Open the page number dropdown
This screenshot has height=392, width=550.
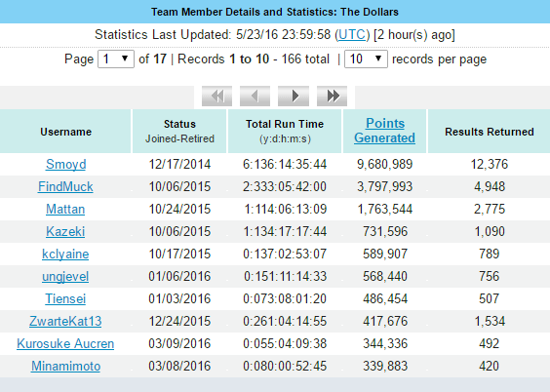pyautogui.click(x=116, y=59)
